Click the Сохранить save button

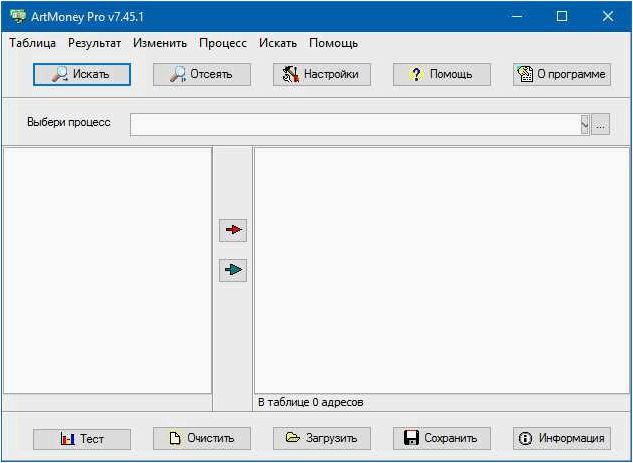coord(442,438)
